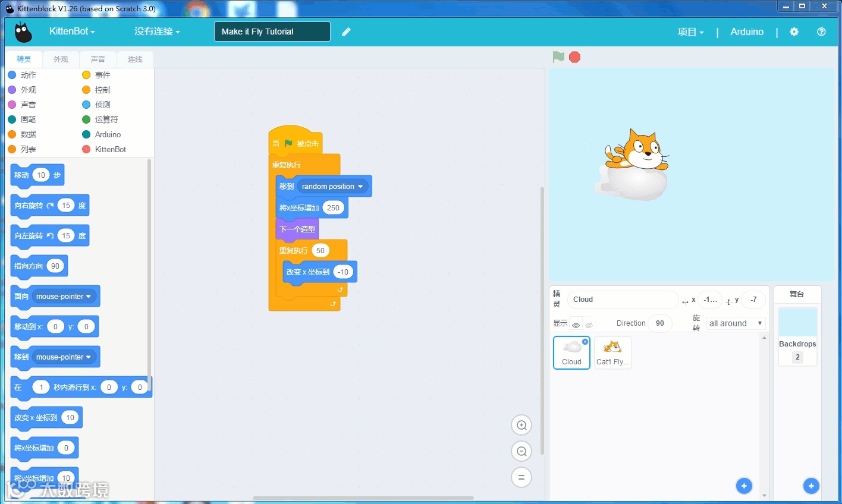842x504 pixels.
Task: Switch to the 声音 tab
Action: [x=98, y=59]
